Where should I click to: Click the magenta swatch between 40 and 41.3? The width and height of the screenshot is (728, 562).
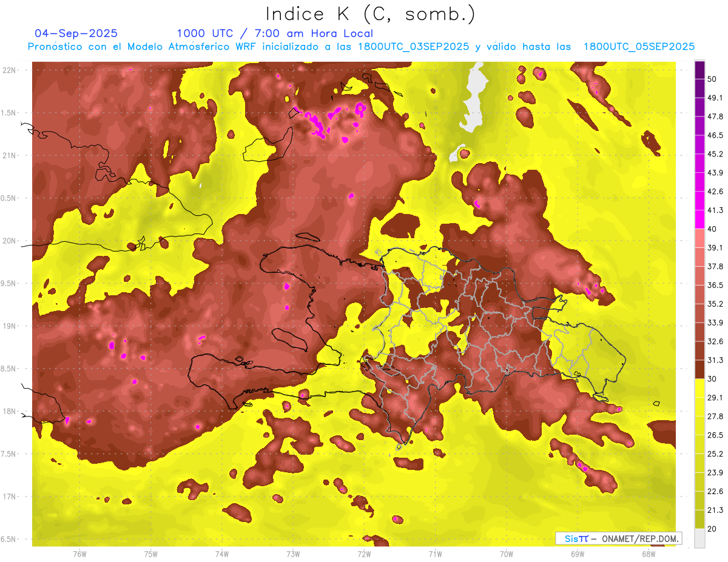coord(699,219)
